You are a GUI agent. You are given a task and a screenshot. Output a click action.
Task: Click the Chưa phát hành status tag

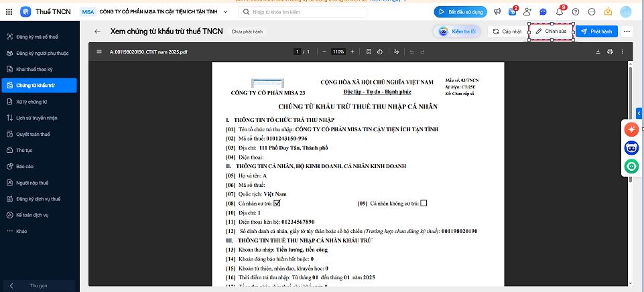247,31
